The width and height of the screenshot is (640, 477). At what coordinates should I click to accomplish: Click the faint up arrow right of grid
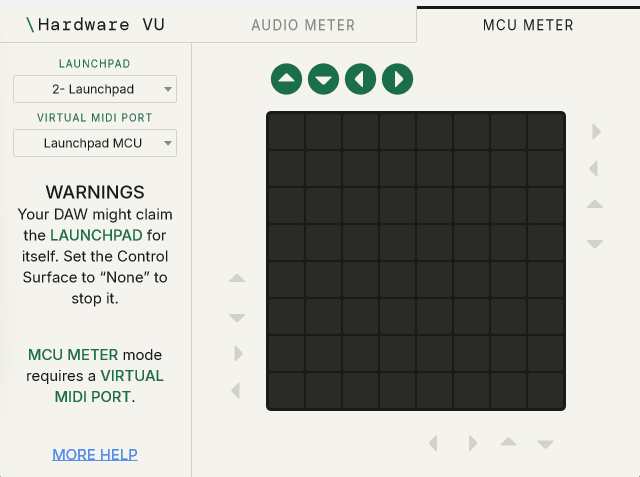point(595,204)
